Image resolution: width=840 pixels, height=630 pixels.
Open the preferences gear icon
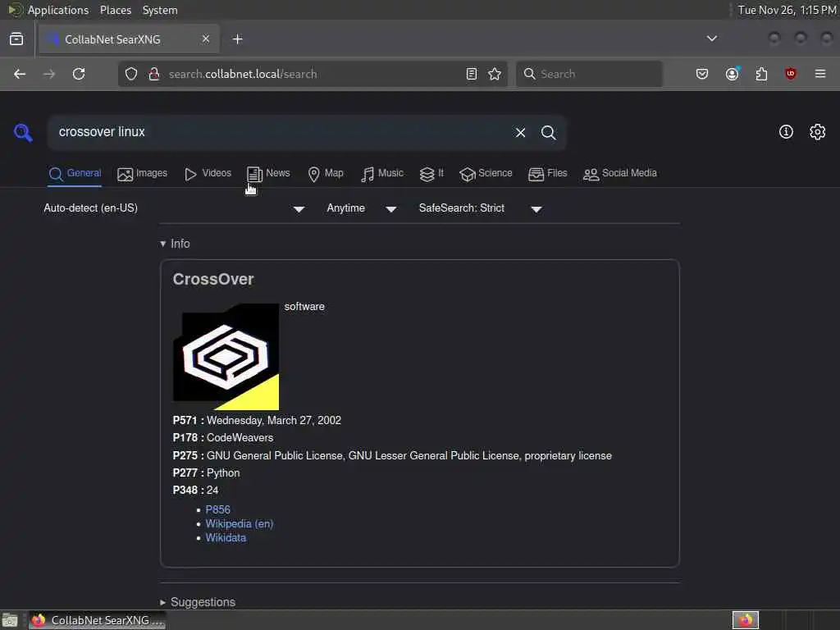(817, 132)
